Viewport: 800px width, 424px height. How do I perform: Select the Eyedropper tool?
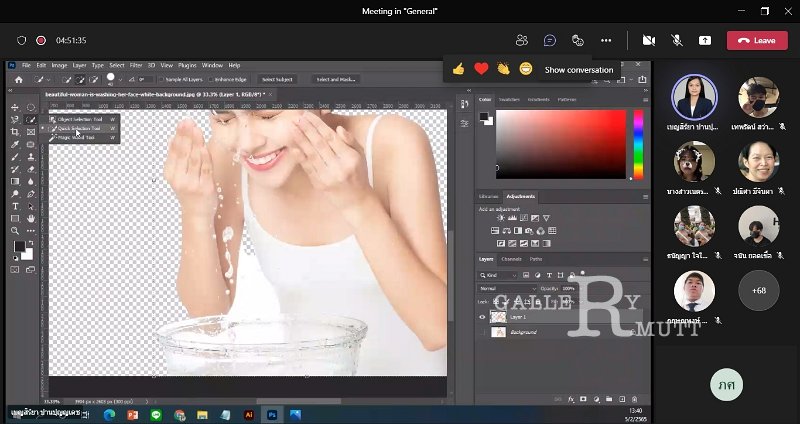tap(15, 145)
